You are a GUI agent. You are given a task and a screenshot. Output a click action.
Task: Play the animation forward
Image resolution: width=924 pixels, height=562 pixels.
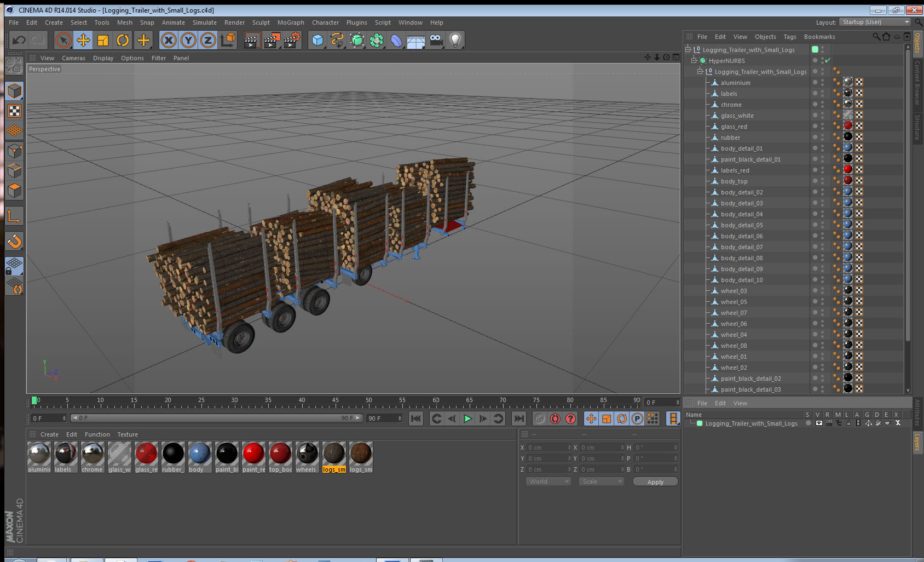tap(467, 418)
